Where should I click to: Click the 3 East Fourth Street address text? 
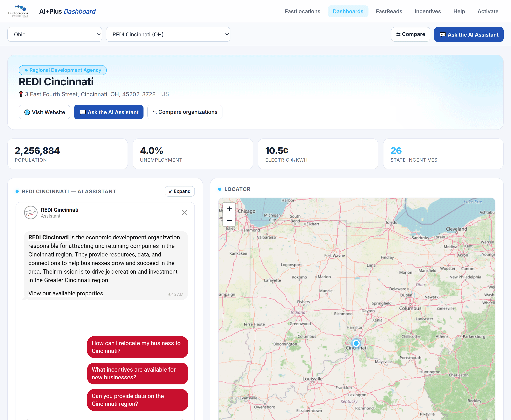tap(90, 94)
